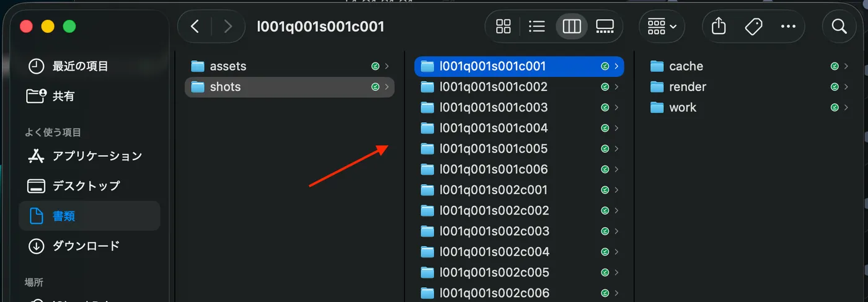Viewport: 868px width, 302px height.
Task: Click the cache folder icon
Action: click(657, 66)
